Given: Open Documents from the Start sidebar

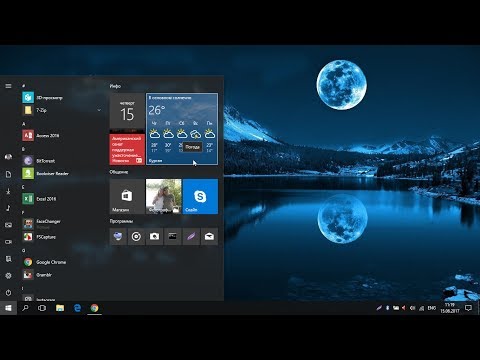Looking at the screenshot, I should pos(8,174).
